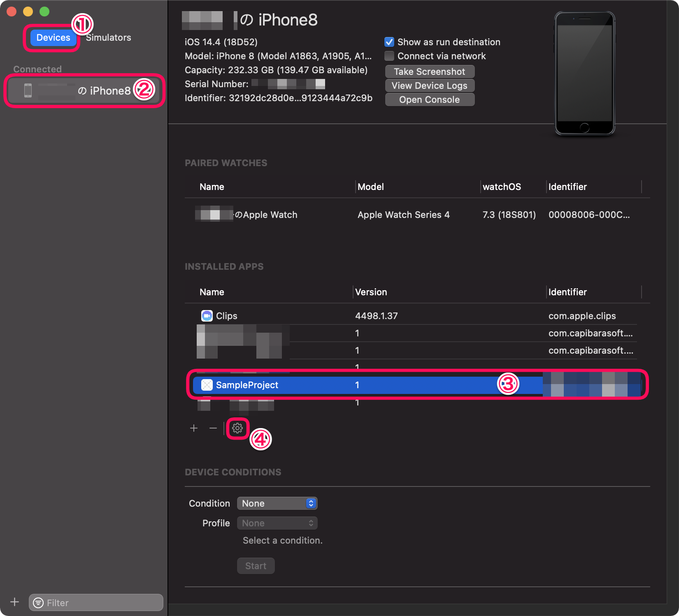Image resolution: width=679 pixels, height=616 pixels.
Task: Open the Condition dropdown
Action: [277, 503]
